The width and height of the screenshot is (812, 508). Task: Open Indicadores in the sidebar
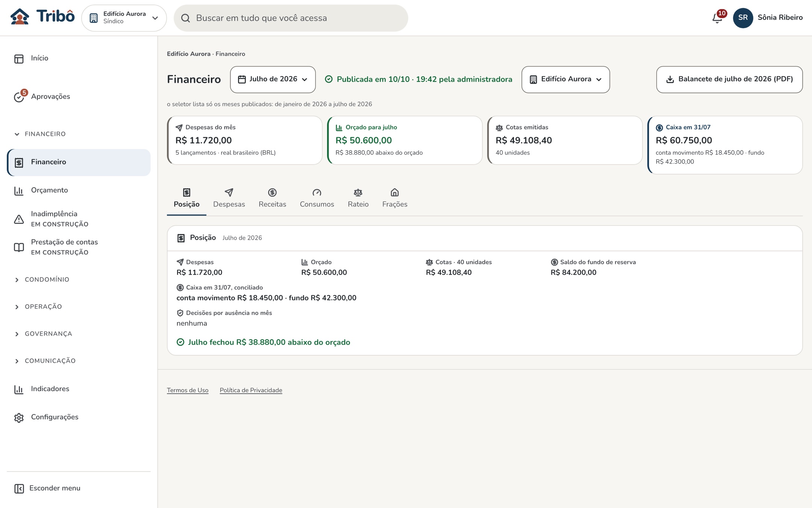[79, 389]
